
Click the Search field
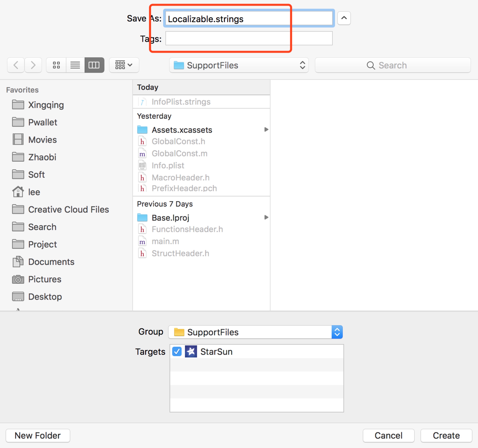click(x=392, y=65)
